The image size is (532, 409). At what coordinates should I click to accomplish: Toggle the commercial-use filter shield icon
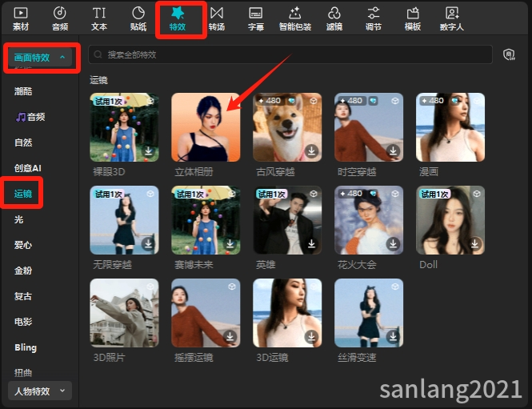tap(509, 54)
